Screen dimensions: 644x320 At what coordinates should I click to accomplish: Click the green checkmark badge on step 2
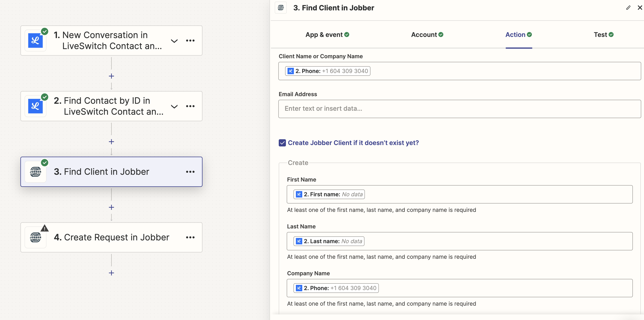[44, 97]
